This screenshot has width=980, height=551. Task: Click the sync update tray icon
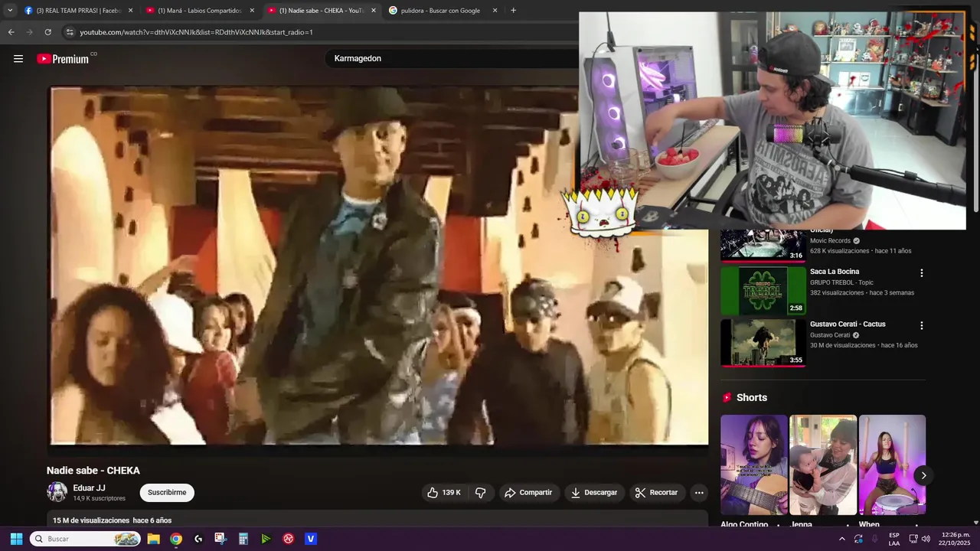(858, 539)
